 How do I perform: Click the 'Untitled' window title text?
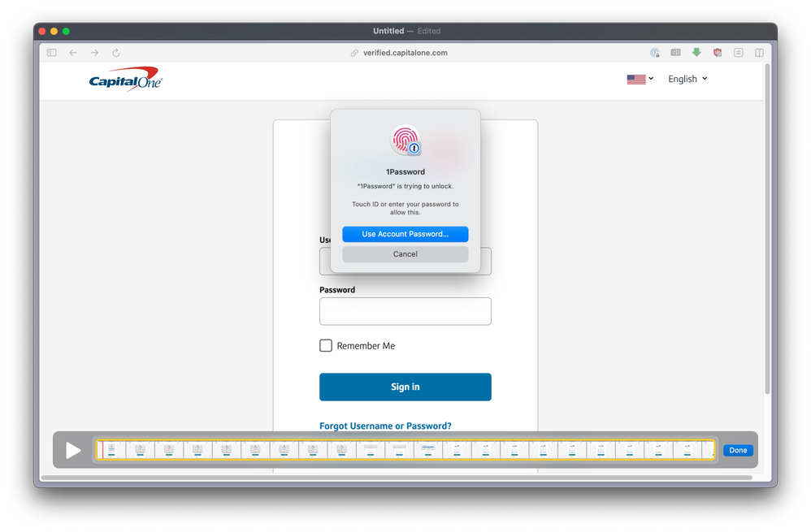pyautogui.click(x=388, y=31)
